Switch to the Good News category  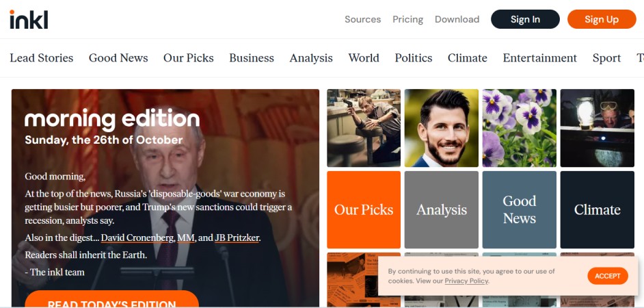tap(118, 58)
